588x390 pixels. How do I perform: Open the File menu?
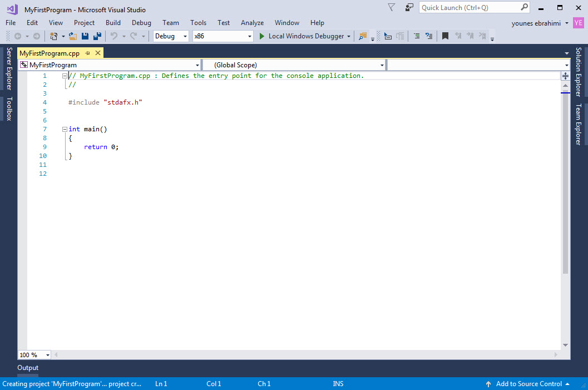coord(11,23)
